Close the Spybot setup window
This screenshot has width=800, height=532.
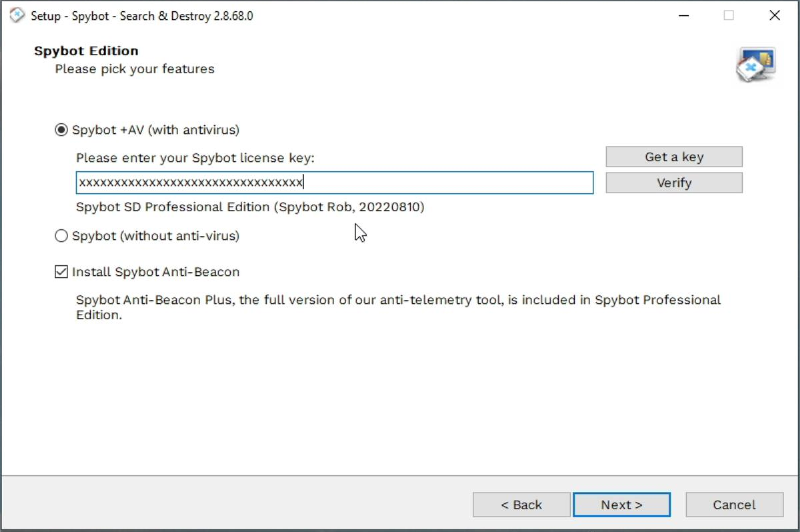[775, 15]
